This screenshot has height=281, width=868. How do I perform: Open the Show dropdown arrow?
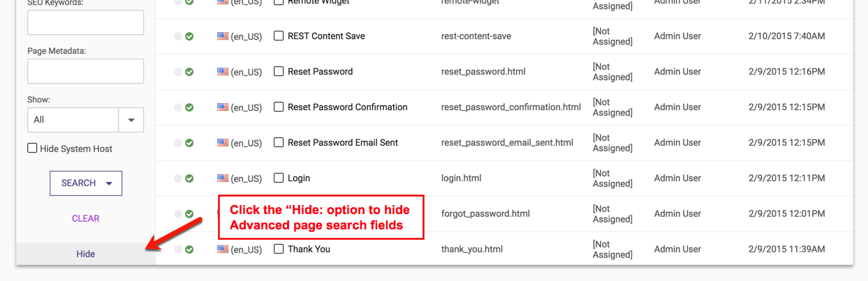tap(131, 120)
